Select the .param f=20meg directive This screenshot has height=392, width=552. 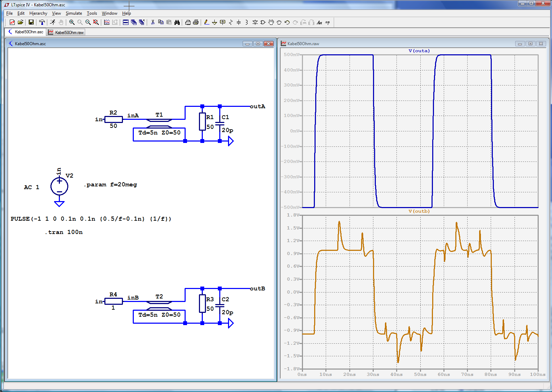(x=110, y=185)
